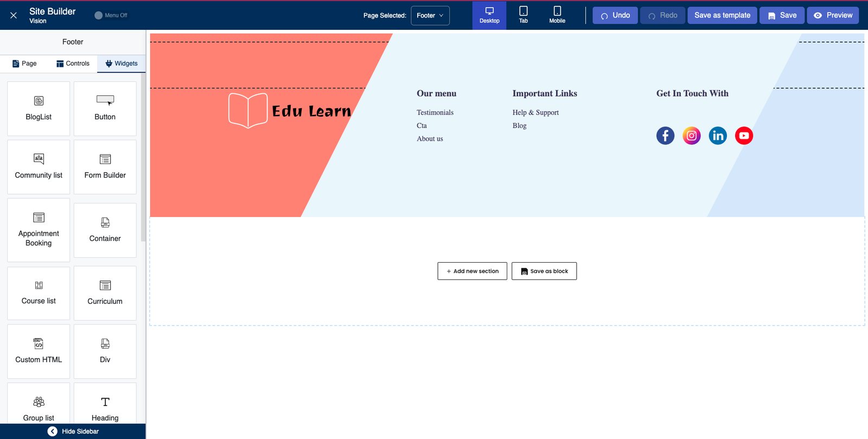This screenshot has width=868, height=439.
Task: Collapse sidebar with Hide Sidebar arrow
Action: pos(53,431)
